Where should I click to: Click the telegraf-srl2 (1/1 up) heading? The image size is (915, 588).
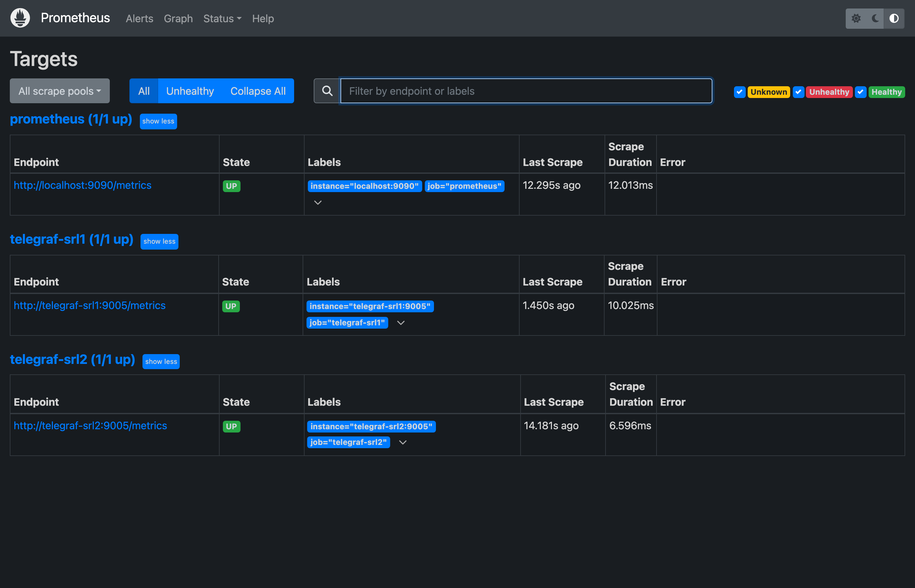tap(73, 359)
